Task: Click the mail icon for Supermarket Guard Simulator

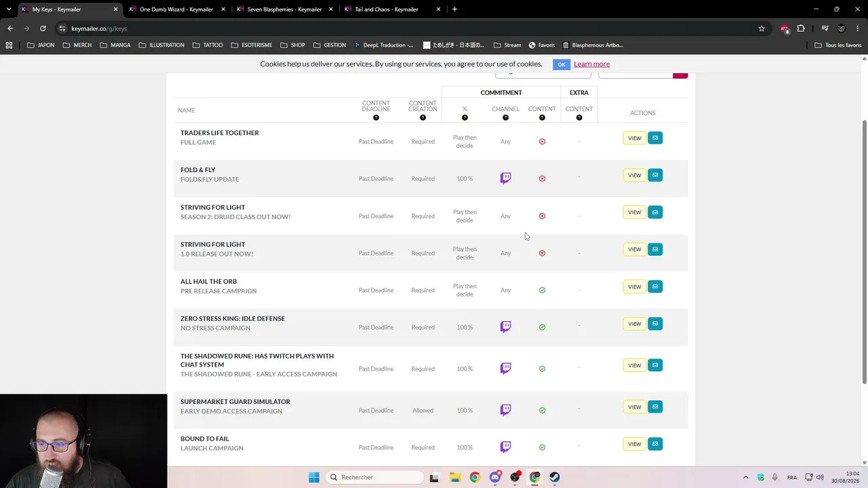Action: 655,407
